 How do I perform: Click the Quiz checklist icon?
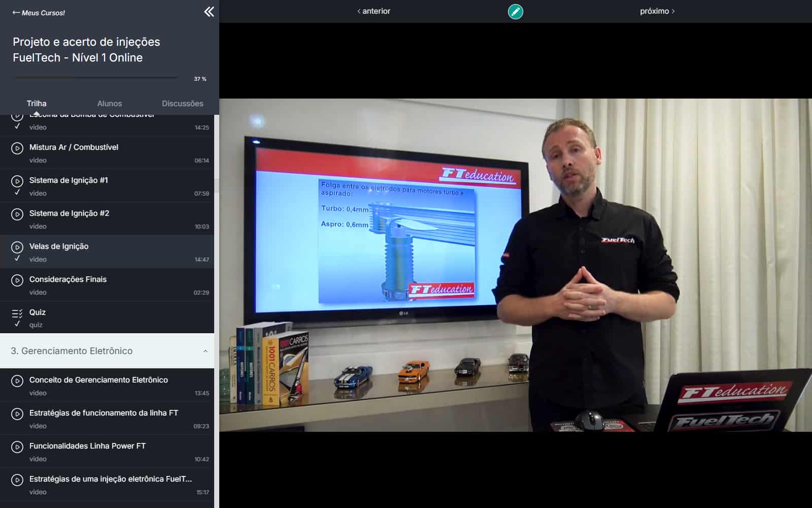click(x=17, y=313)
